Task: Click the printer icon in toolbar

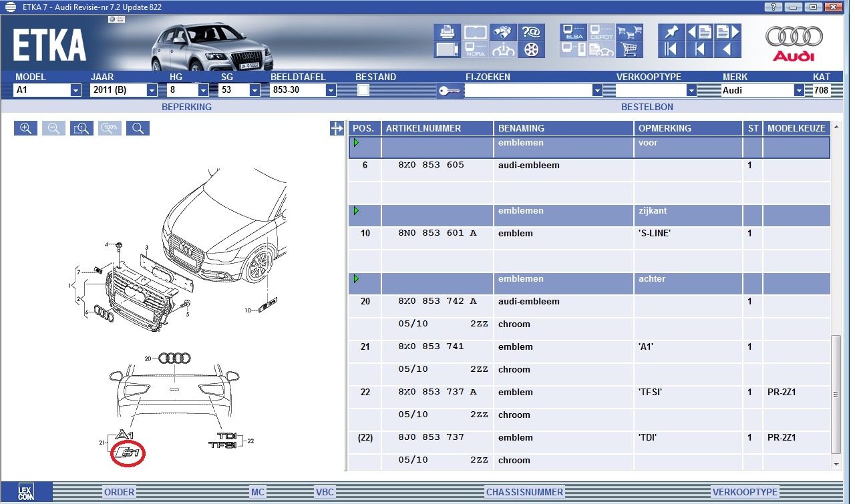Action: pyautogui.click(x=447, y=32)
